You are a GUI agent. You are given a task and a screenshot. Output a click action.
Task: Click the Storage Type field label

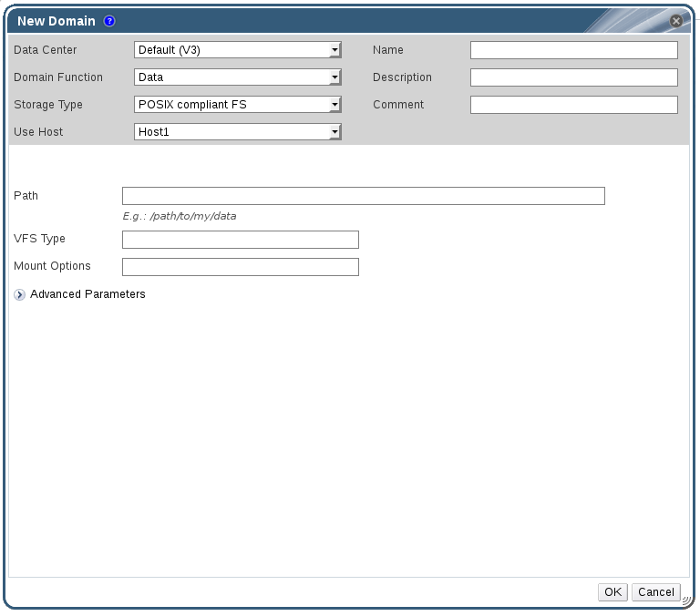pyautogui.click(x=48, y=105)
